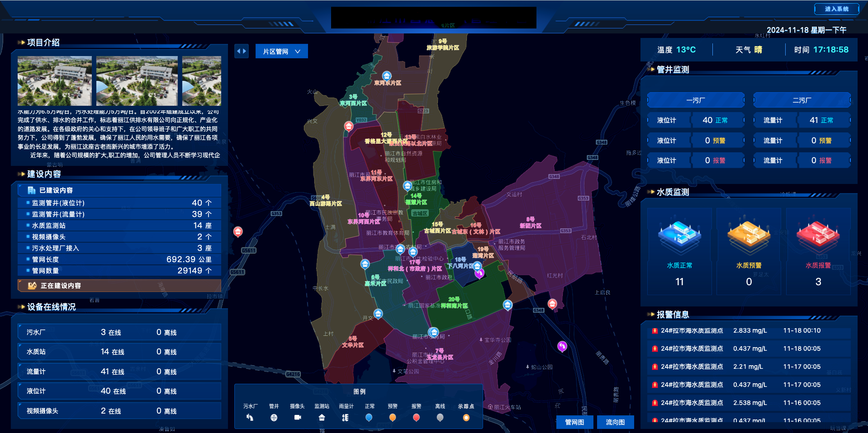Click the 污水厂 legend icon
Screen dimensions: 868x433
[x=250, y=418]
